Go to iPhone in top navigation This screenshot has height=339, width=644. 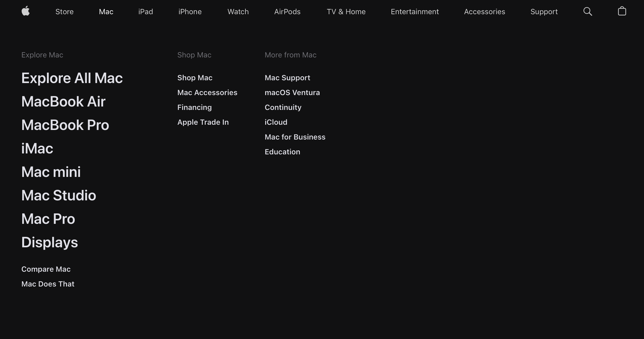pos(190,12)
